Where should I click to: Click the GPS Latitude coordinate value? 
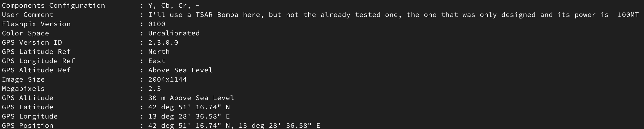point(189,107)
